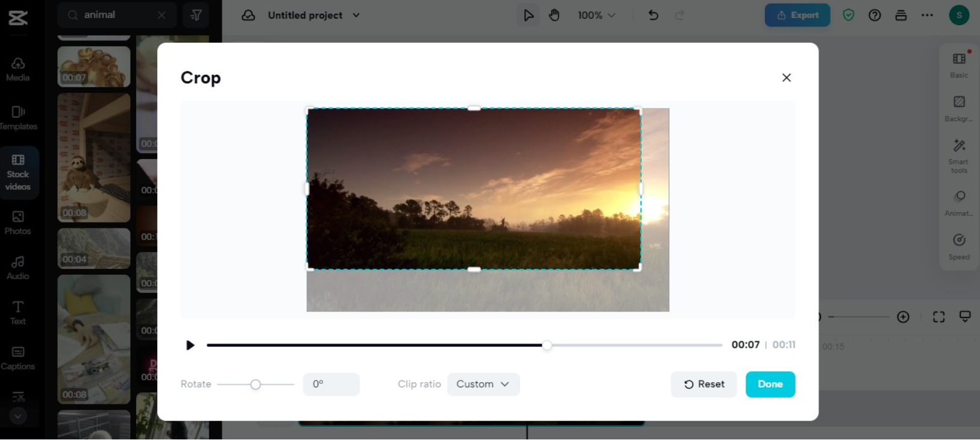Close the Crop dialog
This screenshot has width=980, height=440.
787,78
